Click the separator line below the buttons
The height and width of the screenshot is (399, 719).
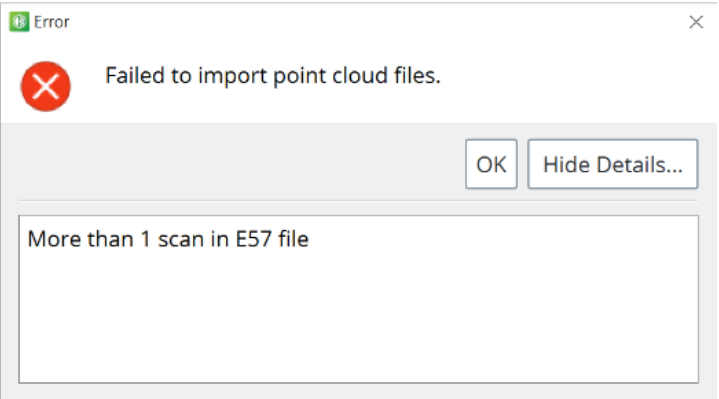click(358, 200)
